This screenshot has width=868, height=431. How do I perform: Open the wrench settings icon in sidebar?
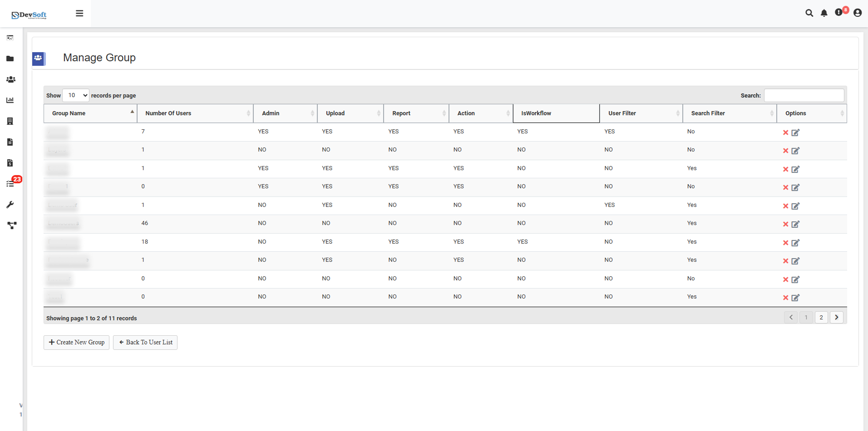click(11, 204)
